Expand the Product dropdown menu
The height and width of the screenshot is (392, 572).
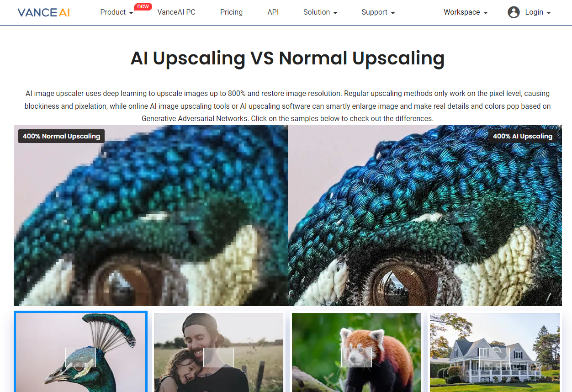(x=117, y=12)
